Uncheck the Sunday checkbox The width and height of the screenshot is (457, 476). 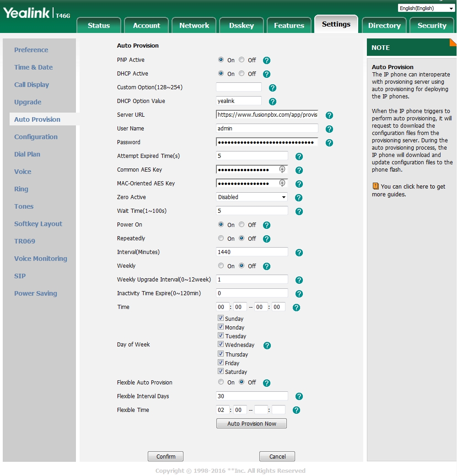click(220, 318)
